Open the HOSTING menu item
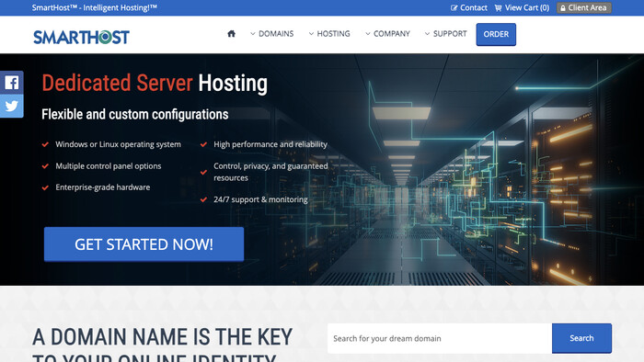Viewport: 644px width, 362px height. 333,34
